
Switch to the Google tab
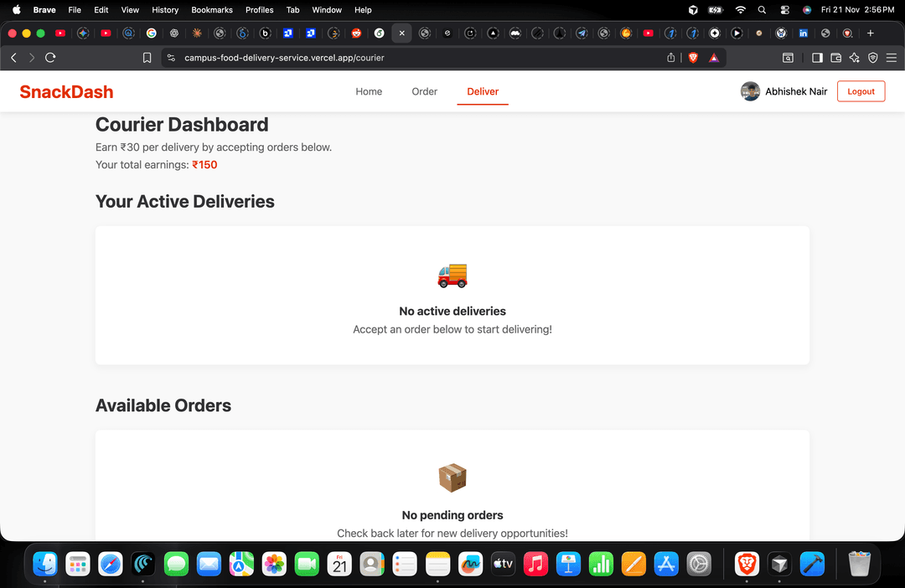click(x=151, y=33)
